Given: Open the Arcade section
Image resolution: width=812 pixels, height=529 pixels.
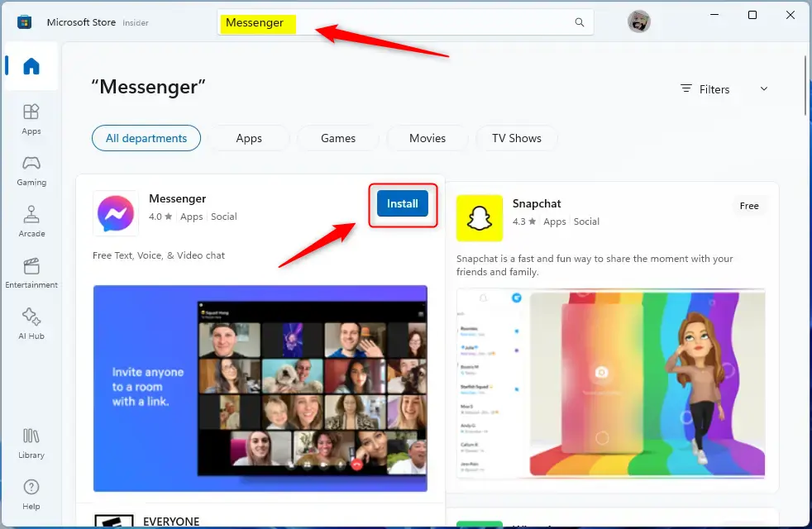Looking at the screenshot, I should [31, 222].
